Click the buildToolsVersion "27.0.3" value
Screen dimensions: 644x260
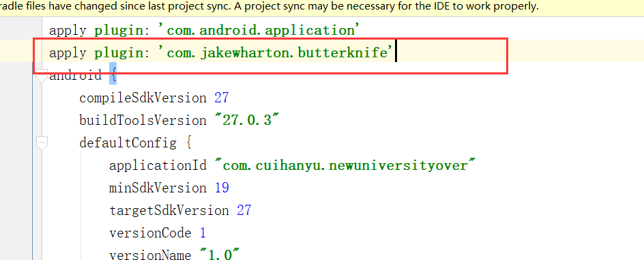click(x=248, y=120)
